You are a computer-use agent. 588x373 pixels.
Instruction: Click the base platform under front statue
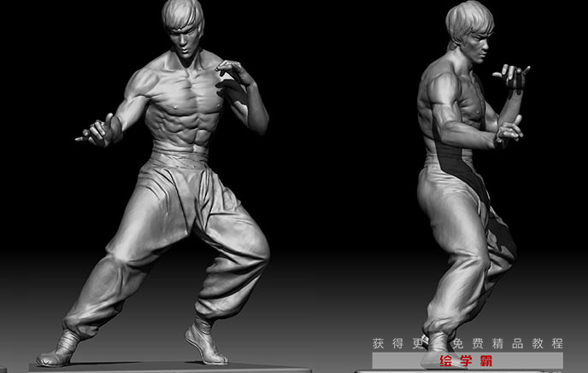click(171, 367)
